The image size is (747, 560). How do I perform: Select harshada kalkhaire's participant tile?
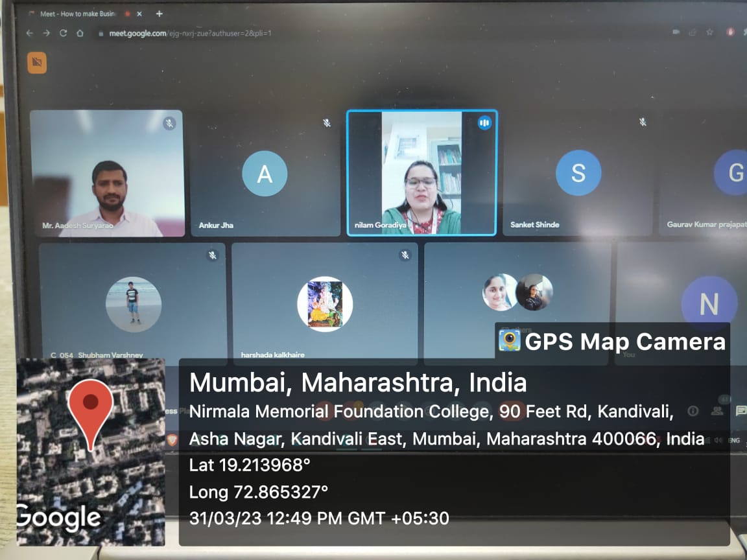[325, 303]
